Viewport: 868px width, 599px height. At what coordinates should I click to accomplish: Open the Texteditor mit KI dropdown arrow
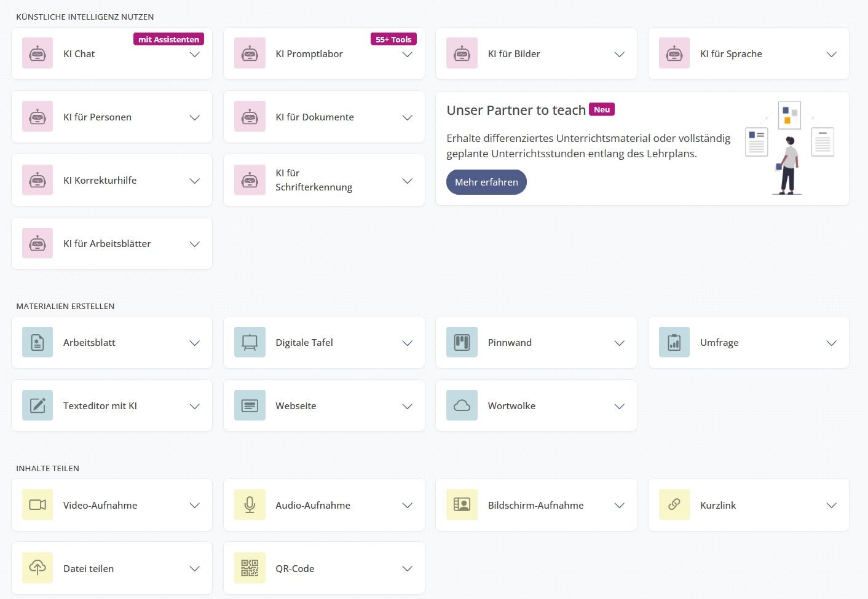[x=195, y=406]
